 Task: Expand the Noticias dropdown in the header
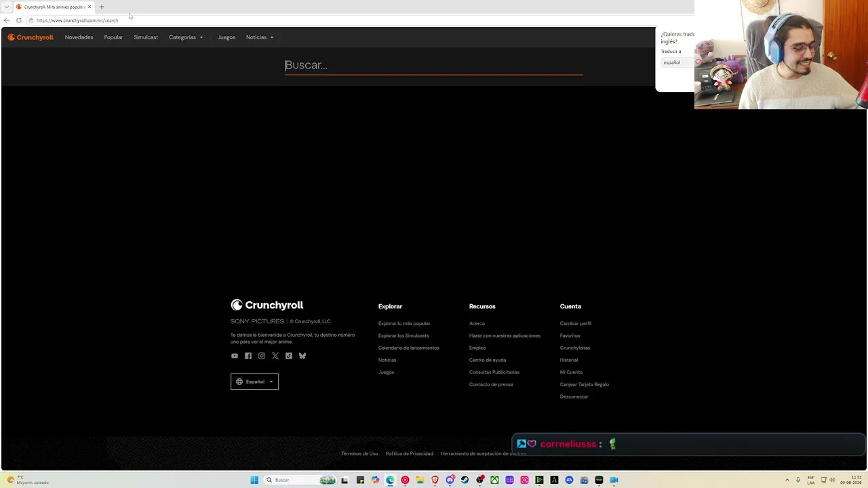260,37
